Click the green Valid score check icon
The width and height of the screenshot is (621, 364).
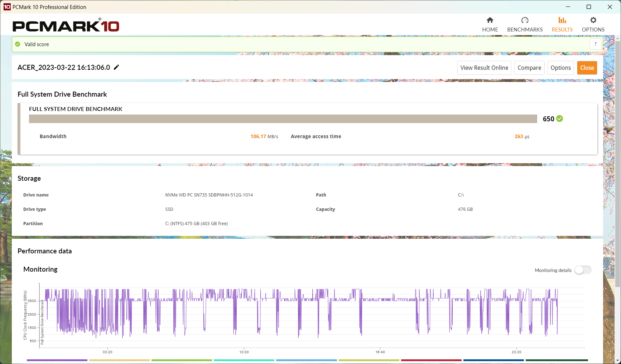pos(18,44)
